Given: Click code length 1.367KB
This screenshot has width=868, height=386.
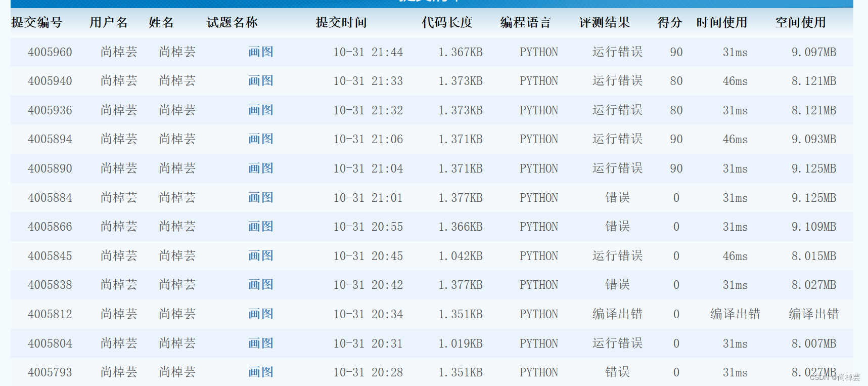Looking at the screenshot, I should tap(461, 52).
